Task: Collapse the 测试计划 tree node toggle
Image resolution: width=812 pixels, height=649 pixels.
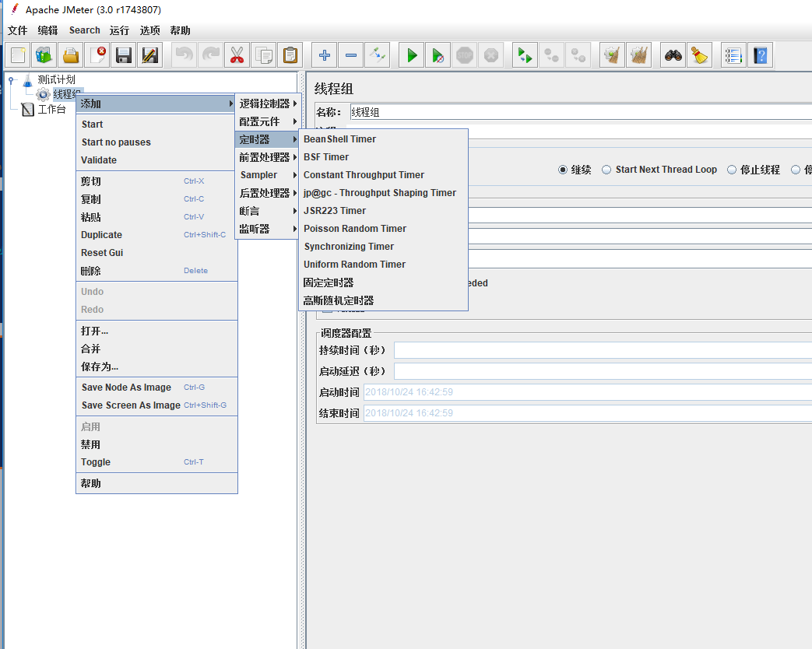Action: pos(11,80)
